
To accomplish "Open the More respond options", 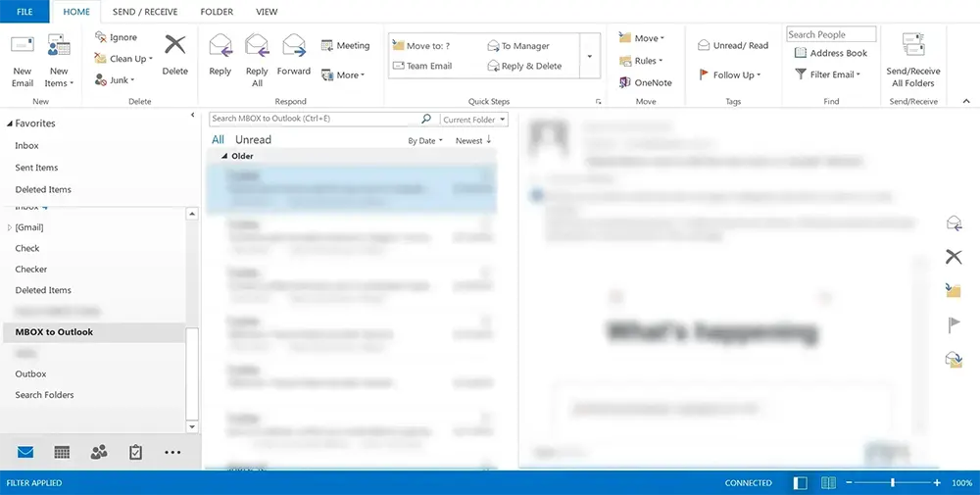I will click(x=342, y=75).
